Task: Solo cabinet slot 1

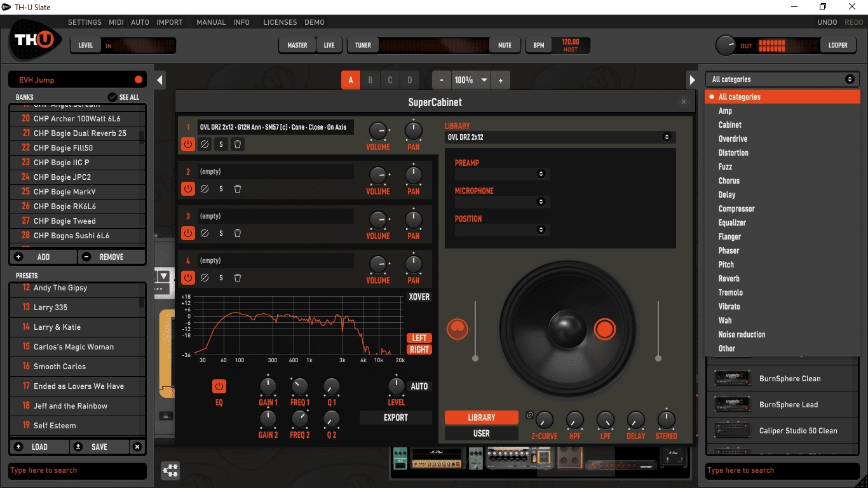Action: pos(221,144)
